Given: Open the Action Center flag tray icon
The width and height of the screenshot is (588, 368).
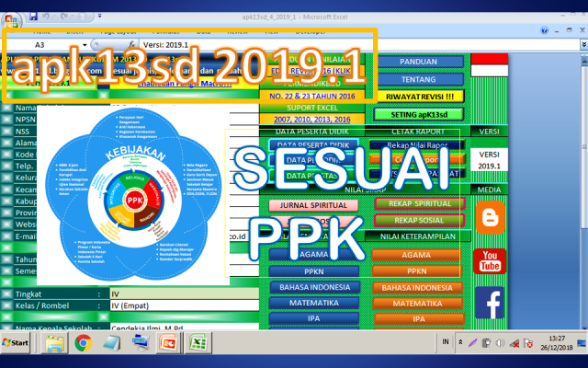Looking at the screenshot, I should coord(528,343).
